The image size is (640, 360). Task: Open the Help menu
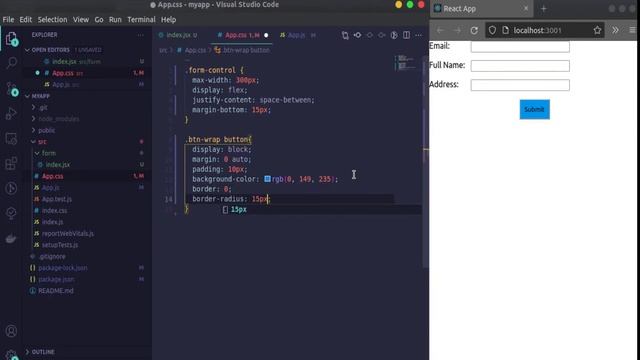click(168, 20)
